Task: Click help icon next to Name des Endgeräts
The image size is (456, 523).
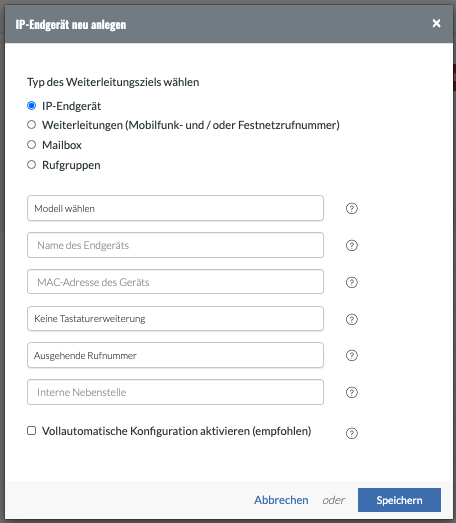Action: (x=352, y=245)
